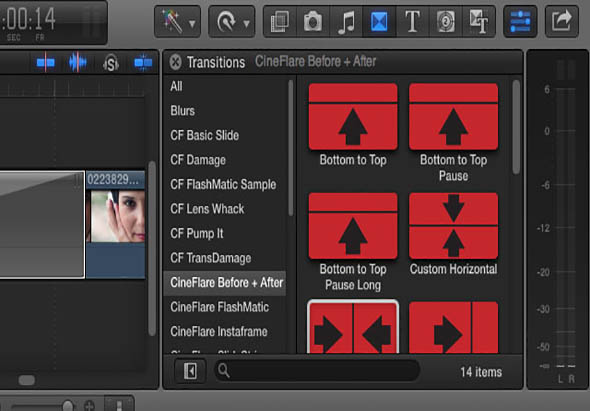The height and width of the screenshot is (411, 590).
Task: Select the 0223829 clip in timeline
Action: click(116, 225)
